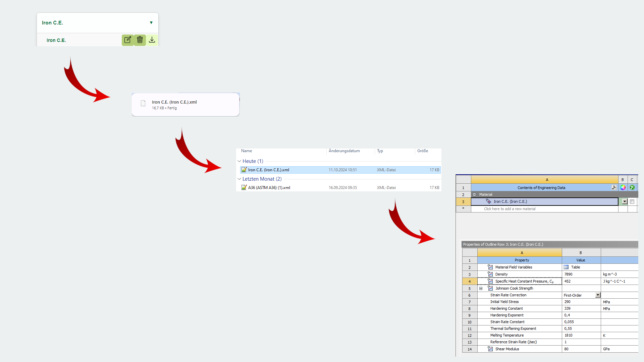Click the file icon in the download notification
Viewport: 644px width, 362px height.
pos(143,103)
